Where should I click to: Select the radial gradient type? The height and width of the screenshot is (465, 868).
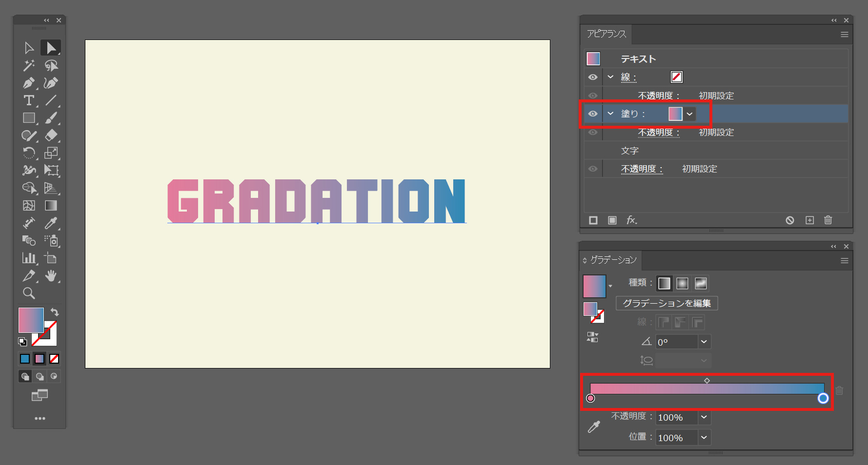(682, 283)
